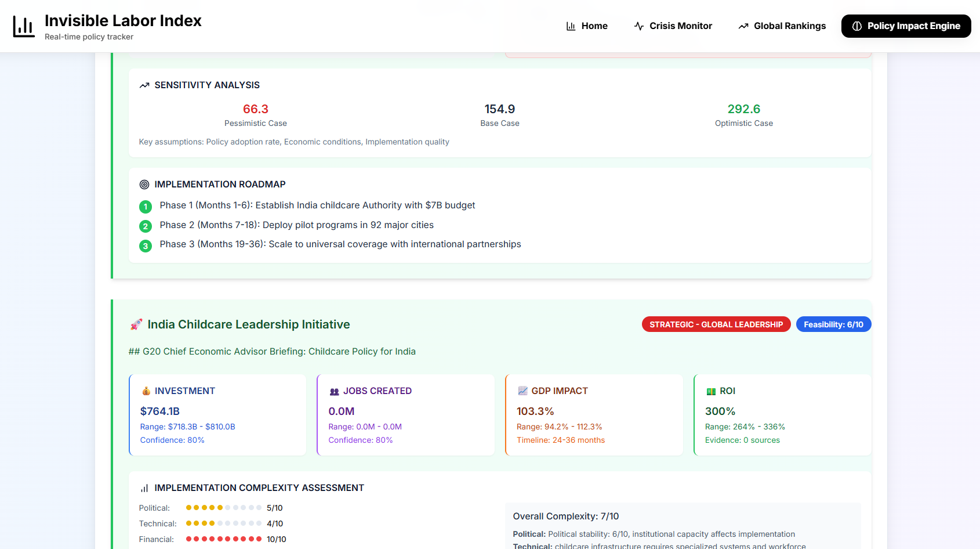Click the Investment metric card
Screen dimensions: 980x549
tap(217, 415)
